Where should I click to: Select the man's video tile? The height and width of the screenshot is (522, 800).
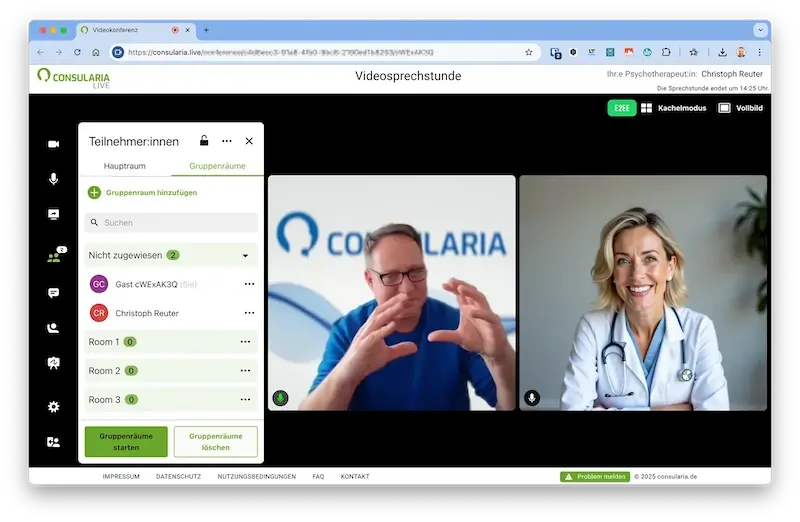pyautogui.click(x=392, y=293)
